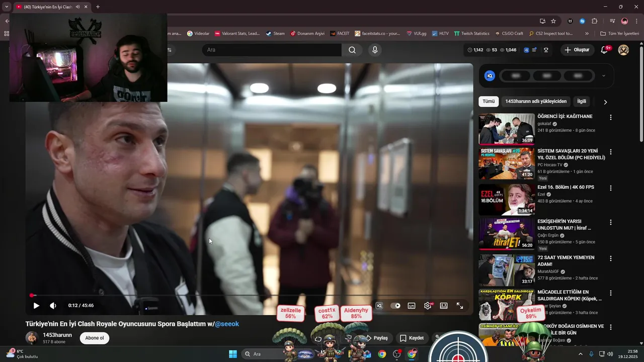Play the paused YouTube video
The image size is (644, 362).
click(36, 306)
